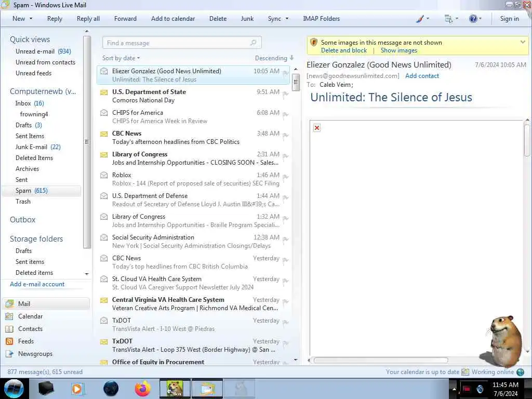Image resolution: width=532 pixels, height=399 pixels.
Task: Click Sign in button
Action: [x=509, y=19]
